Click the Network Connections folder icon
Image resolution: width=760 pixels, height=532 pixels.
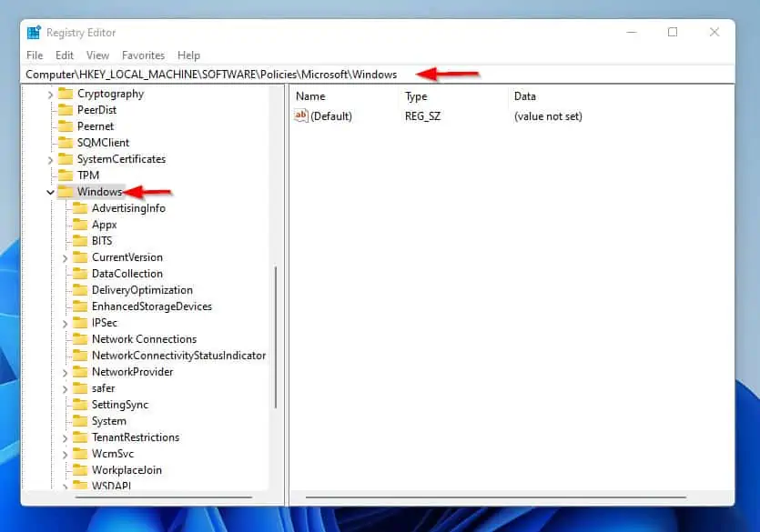80,339
